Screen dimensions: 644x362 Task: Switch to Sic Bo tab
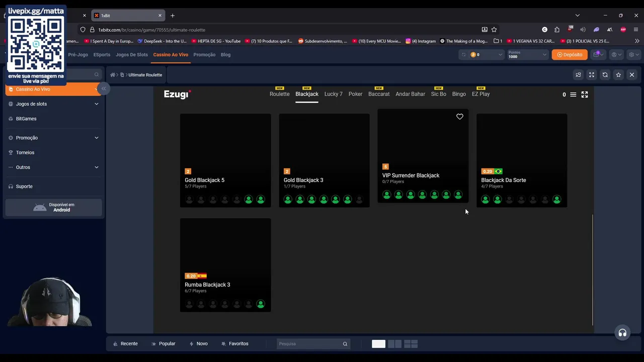click(438, 94)
